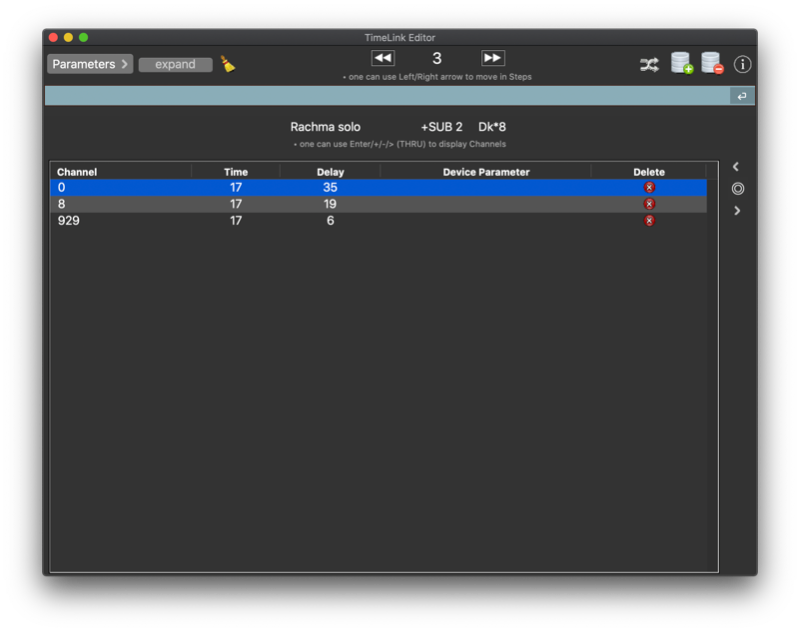Viewport: 800px width, 632px height.
Task: Delete the channel 8 row
Action: tap(649, 204)
